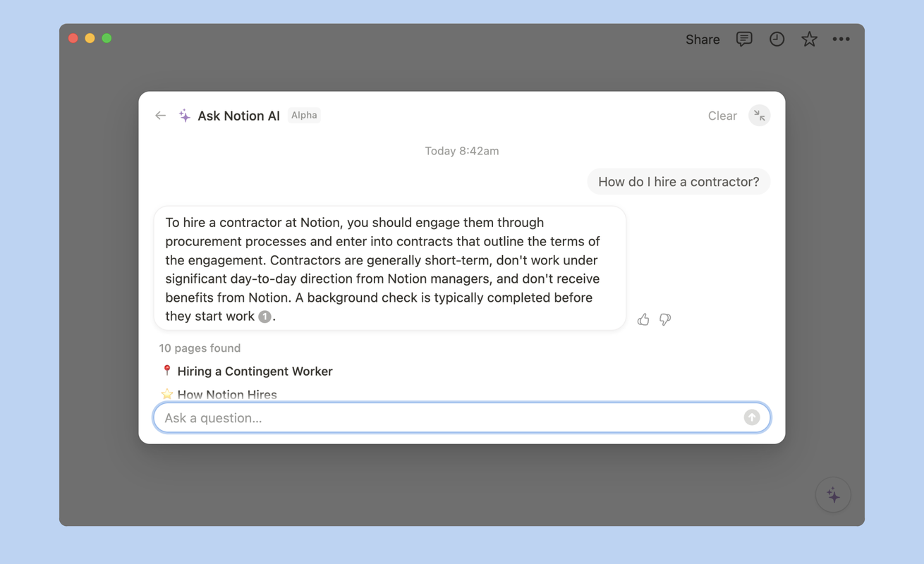Submit the question with the arrow button
The image size is (924, 564).
(752, 417)
